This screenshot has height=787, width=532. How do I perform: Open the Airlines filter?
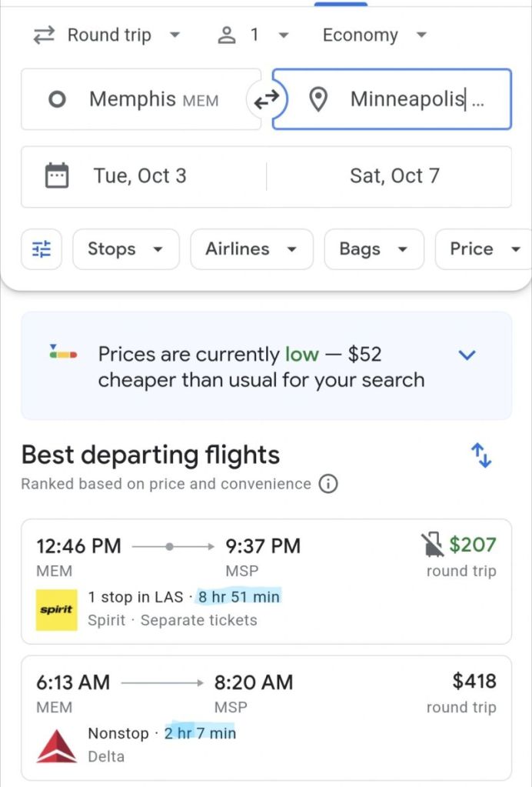251,249
